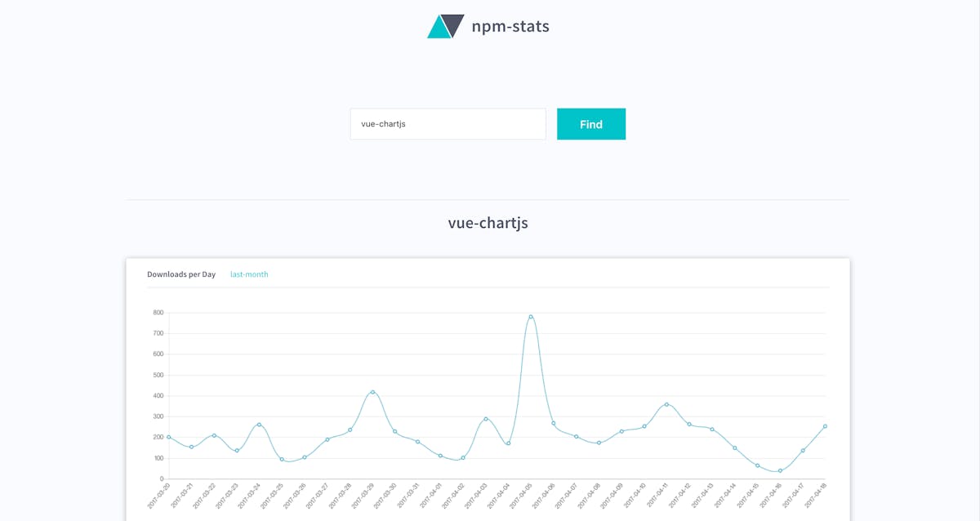The image size is (980, 521).
Task: Click inside the package search field
Action: [448, 123]
